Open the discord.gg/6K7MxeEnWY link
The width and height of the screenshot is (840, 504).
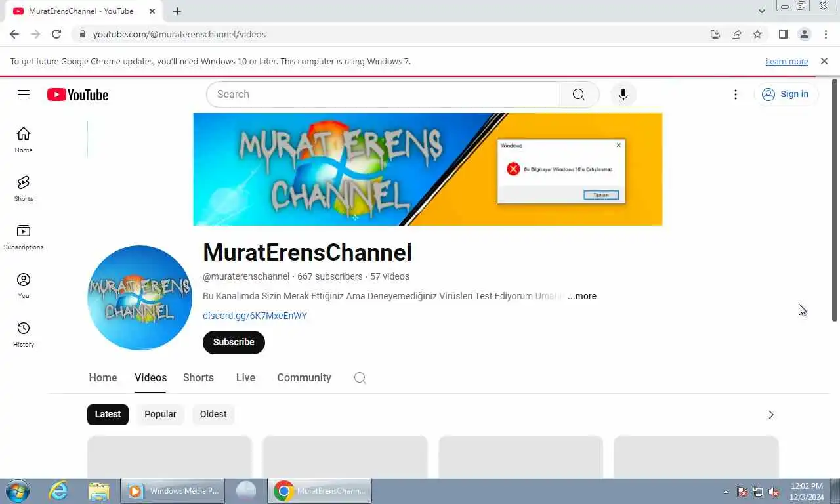tap(255, 316)
